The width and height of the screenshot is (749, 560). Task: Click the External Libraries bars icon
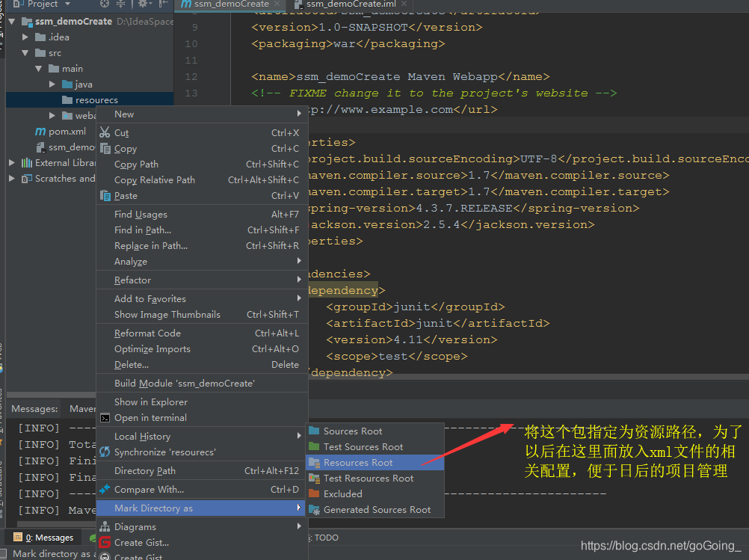coord(27,163)
